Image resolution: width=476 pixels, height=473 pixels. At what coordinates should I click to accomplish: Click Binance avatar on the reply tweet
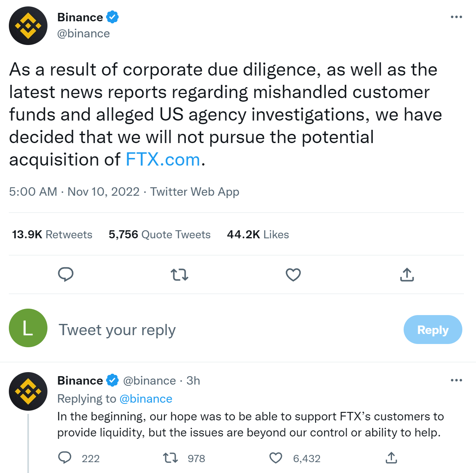pyautogui.click(x=28, y=391)
